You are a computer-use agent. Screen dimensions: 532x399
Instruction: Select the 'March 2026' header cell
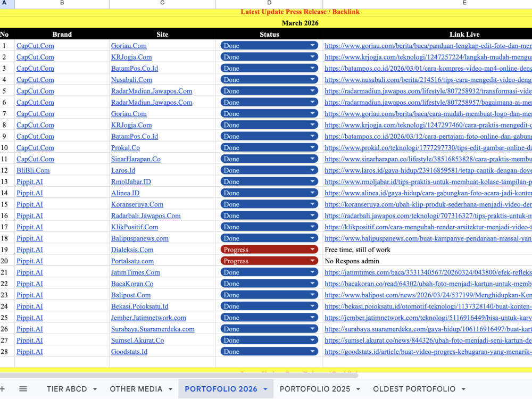tap(300, 23)
